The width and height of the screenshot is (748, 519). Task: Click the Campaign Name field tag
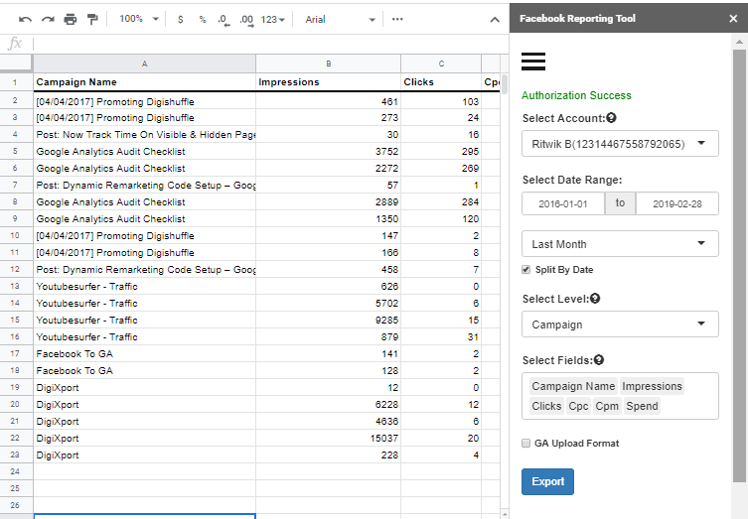pos(573,386)
